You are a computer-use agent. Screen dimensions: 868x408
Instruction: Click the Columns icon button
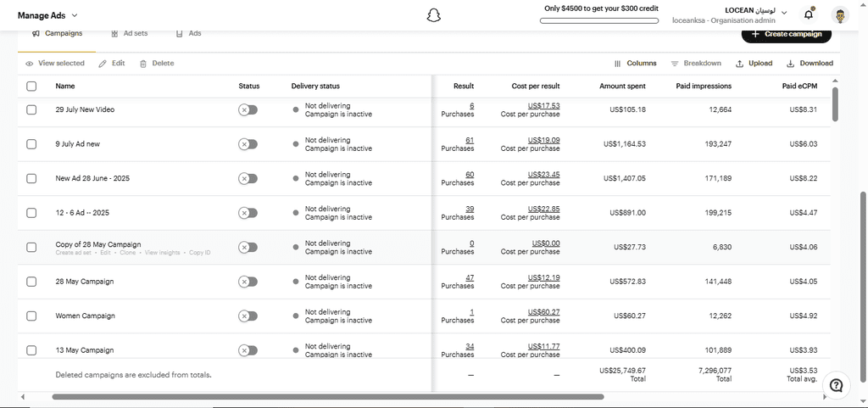[x=618, y=64]
